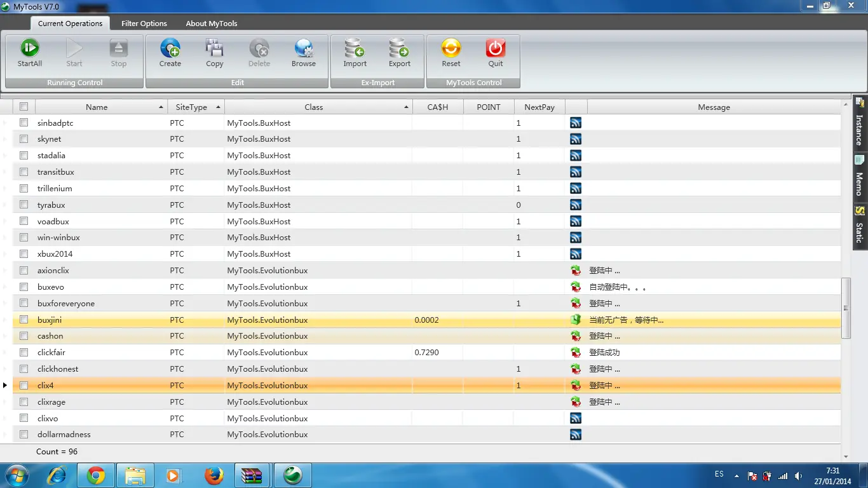This screenshot has height=488, width=868.
Task: Toggle the select-all checkbox in the header
Action: (x=24, y=107)
